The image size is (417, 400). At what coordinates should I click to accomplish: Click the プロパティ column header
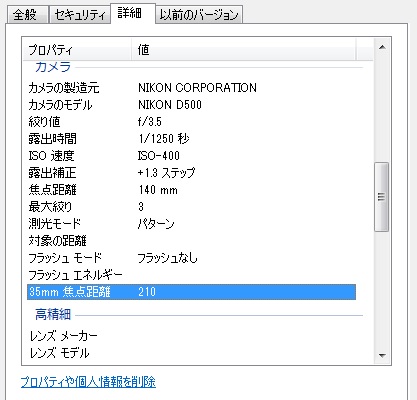78,50
